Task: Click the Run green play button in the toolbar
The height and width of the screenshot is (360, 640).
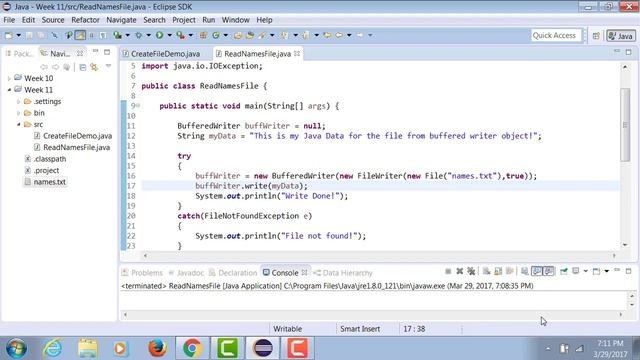Action: coord(159,36)
